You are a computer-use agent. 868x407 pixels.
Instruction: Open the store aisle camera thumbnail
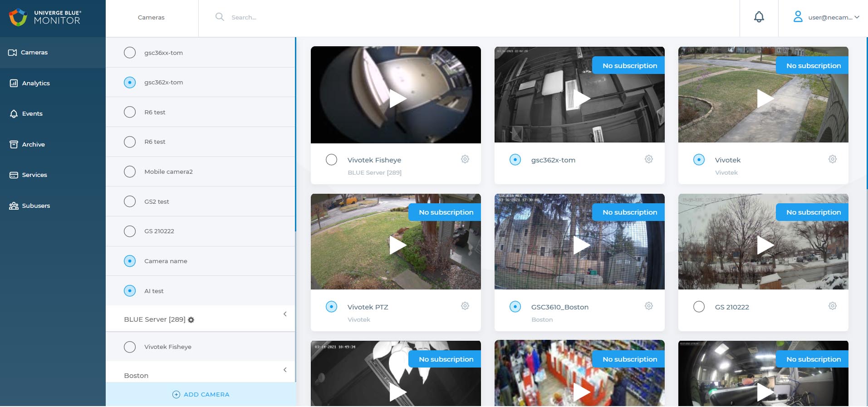click(x=579, y=373)
